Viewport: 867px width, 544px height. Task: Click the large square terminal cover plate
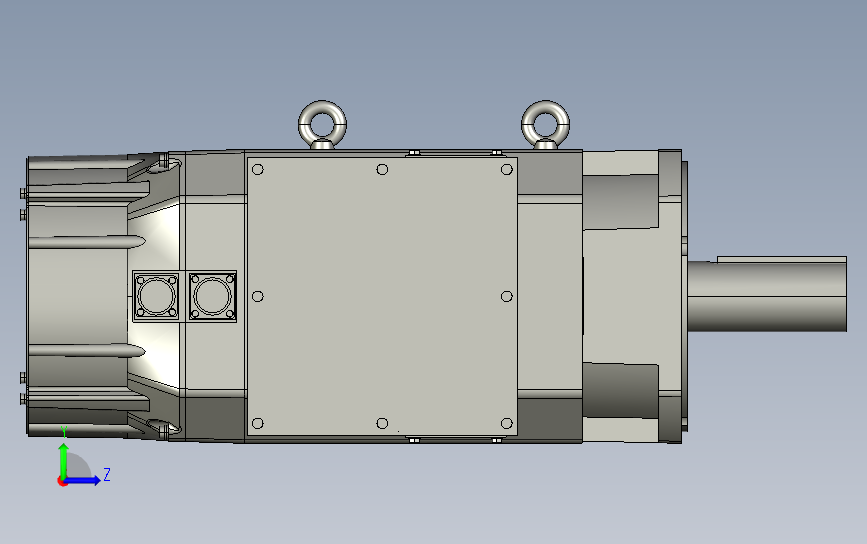(382, 296)
